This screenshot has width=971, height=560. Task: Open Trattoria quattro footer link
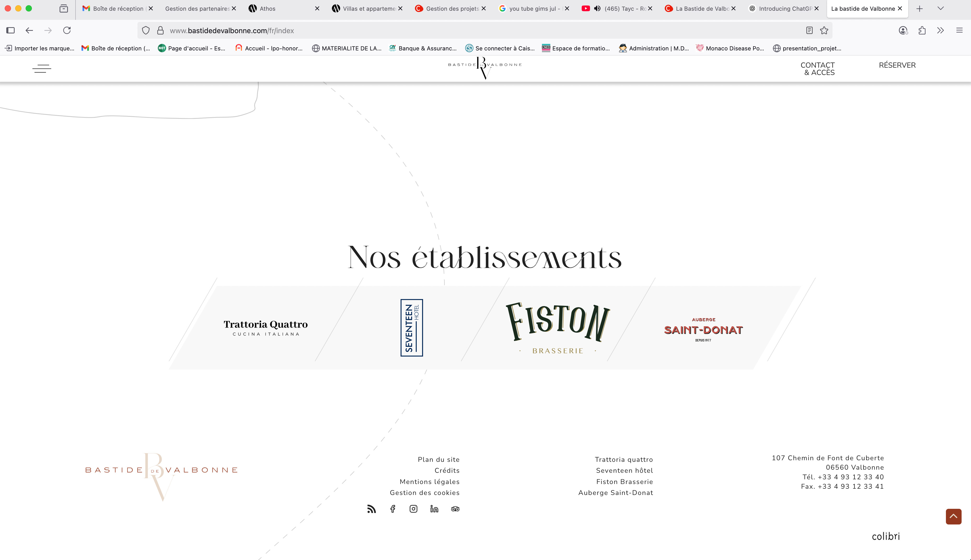pos(624,459)
